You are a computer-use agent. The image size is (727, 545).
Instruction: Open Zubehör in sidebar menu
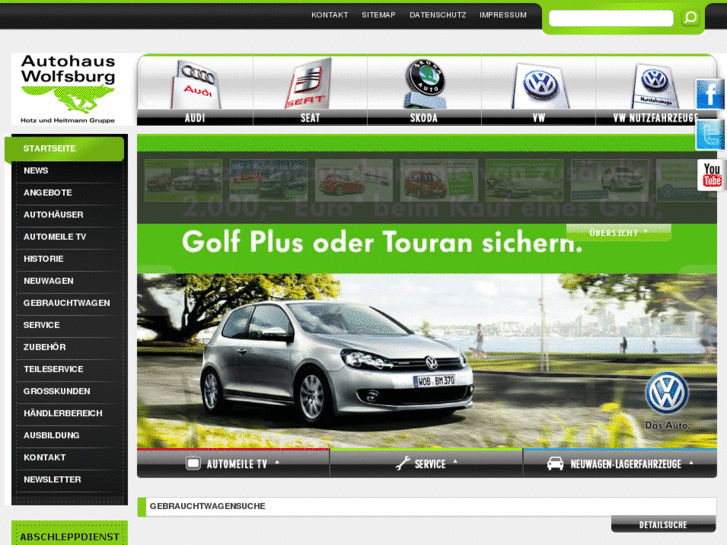point(70,347)
